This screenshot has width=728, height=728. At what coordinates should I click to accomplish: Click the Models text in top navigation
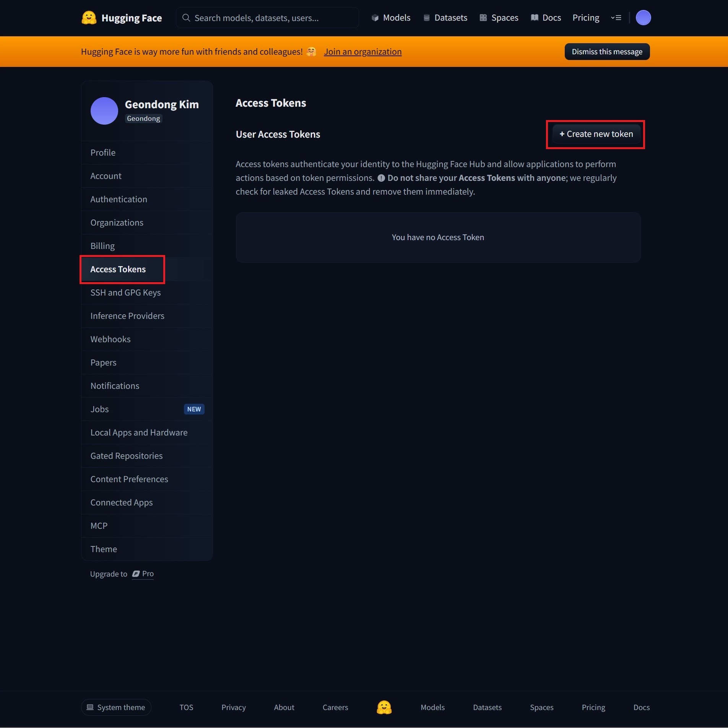(396, 18)
